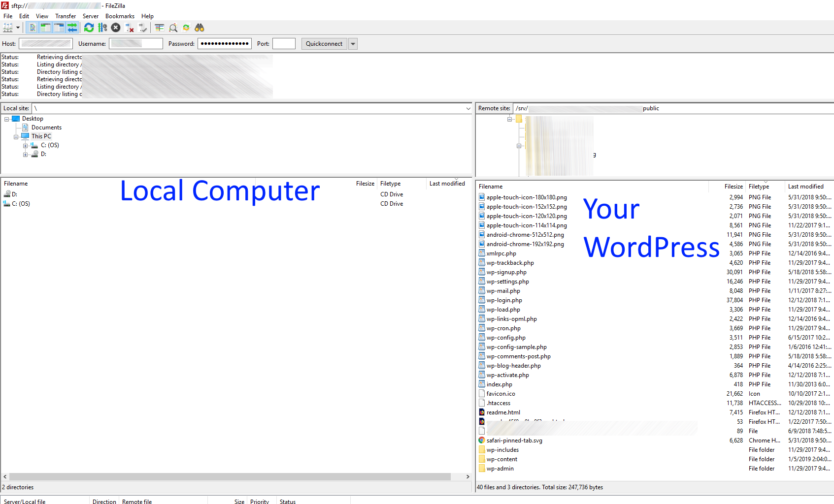Viewport: 834px width, 504px height.
Task: Focus the Host input field
Action: 46,44
